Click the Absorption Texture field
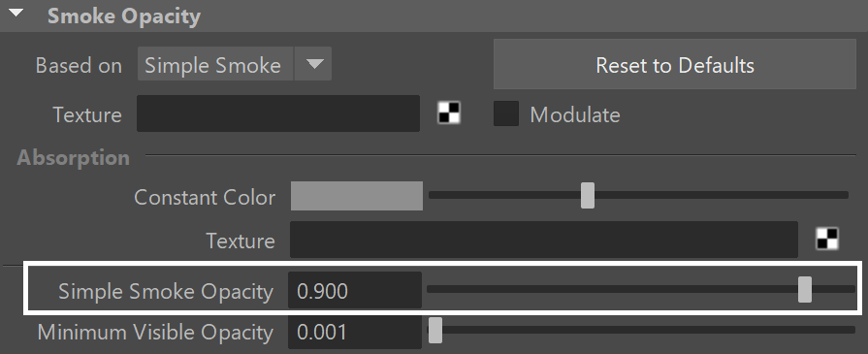868x354 pixels. point(544,240)
